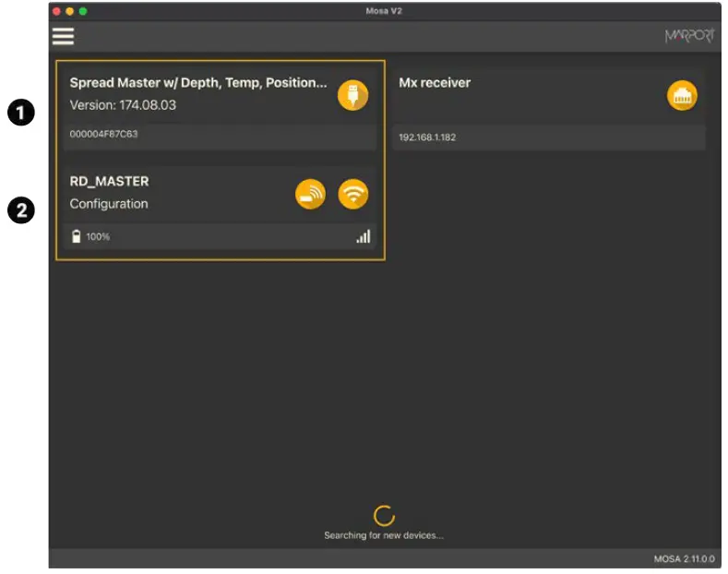Click the Searching for new devices spinner
This screenshot has width=728, height=574.
[x=384, y=516]
